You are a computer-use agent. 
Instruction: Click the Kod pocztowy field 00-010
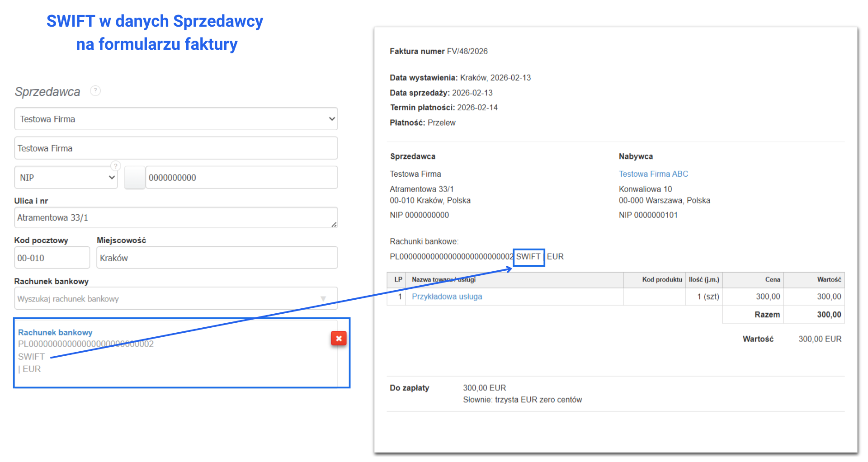click(52, 258)
